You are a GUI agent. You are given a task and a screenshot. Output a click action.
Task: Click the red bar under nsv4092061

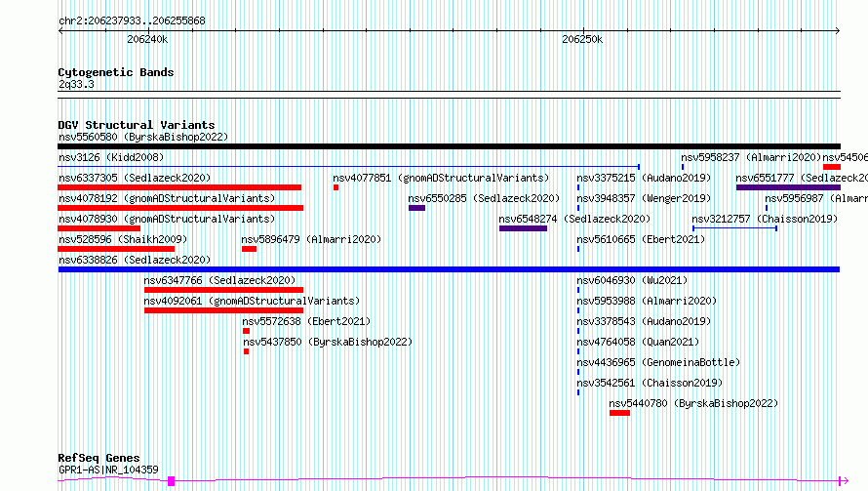pyautogui.click(x=223, y=310)
